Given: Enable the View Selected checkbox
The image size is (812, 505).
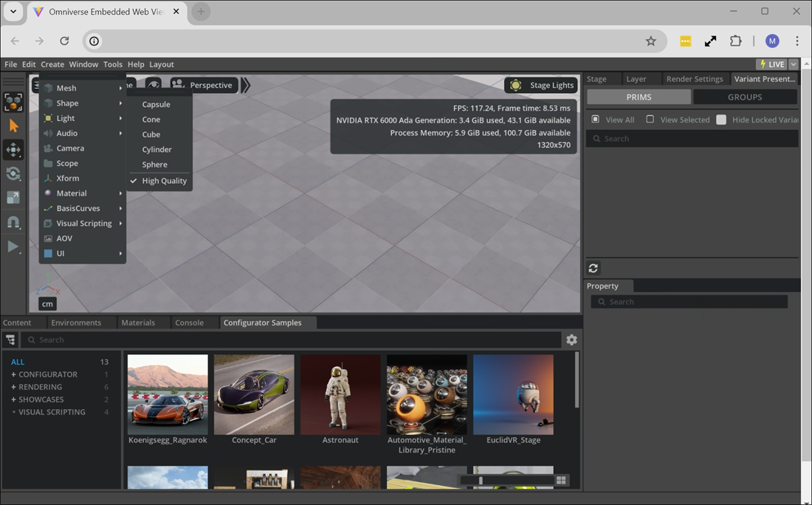Looking at the screenshot, I should point(650,120).
